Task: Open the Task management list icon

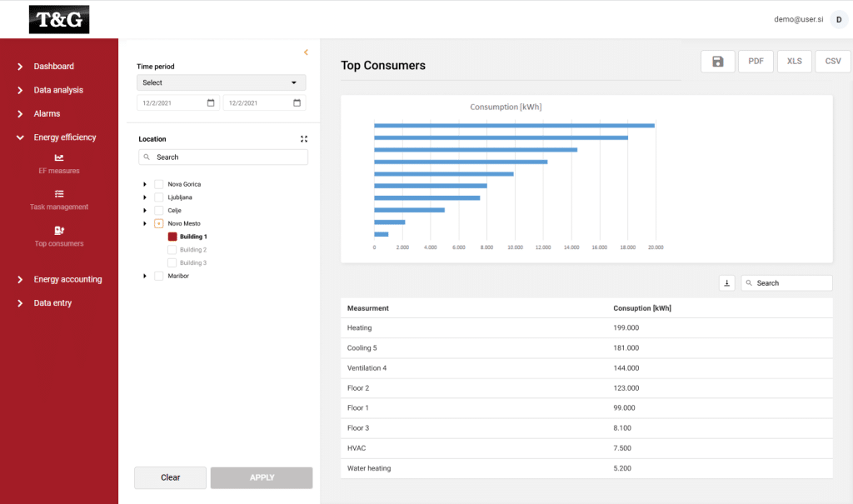Action: [59, 194]
